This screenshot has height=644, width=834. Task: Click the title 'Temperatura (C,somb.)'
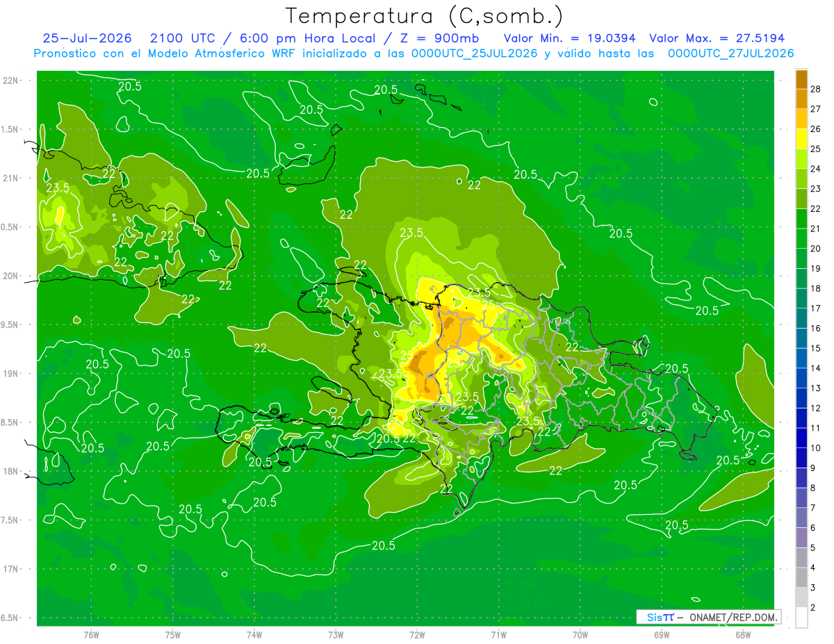point(425,16)
